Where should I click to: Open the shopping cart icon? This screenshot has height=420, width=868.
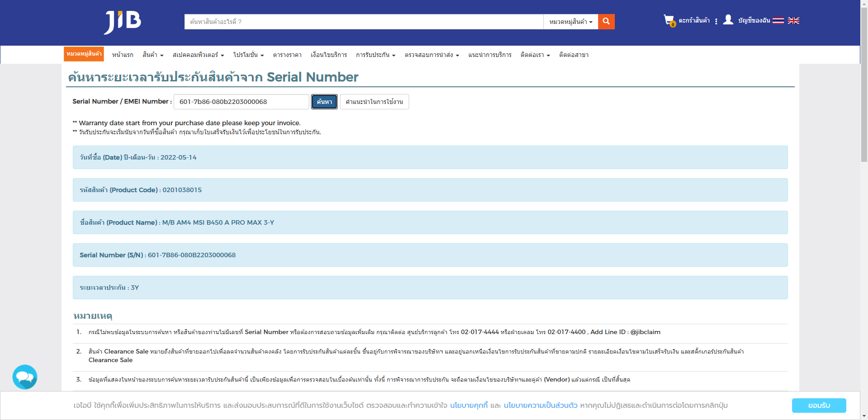click(669, 20)
